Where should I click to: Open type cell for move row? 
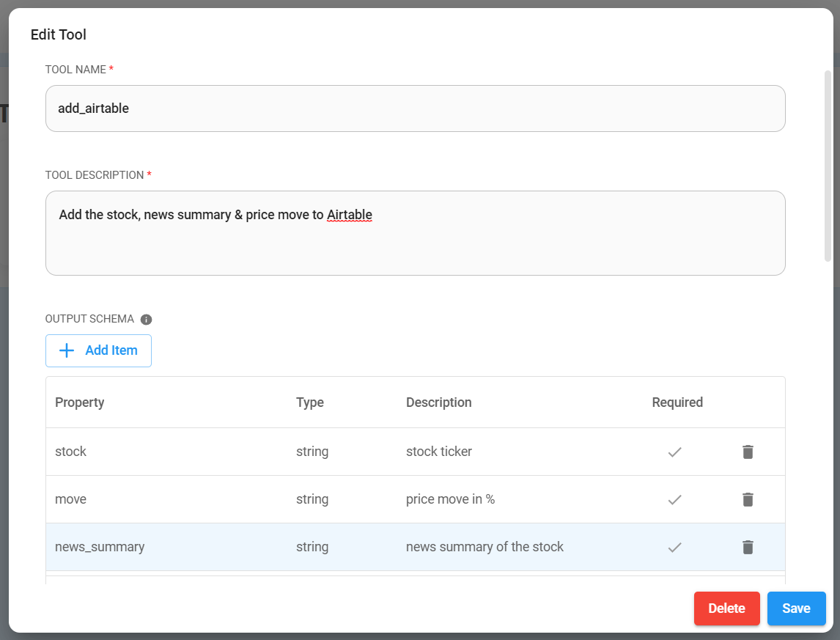pyautogui.click(x=312, y=499)
